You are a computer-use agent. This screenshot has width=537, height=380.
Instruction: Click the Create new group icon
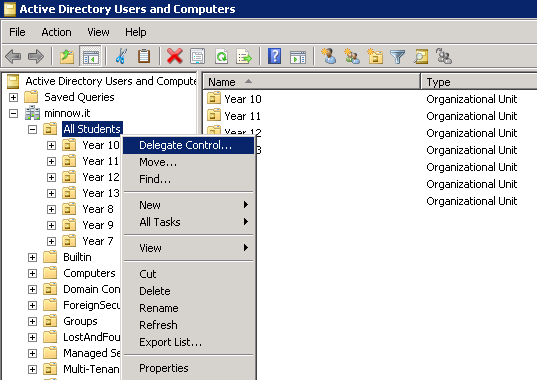click(352, 56)
